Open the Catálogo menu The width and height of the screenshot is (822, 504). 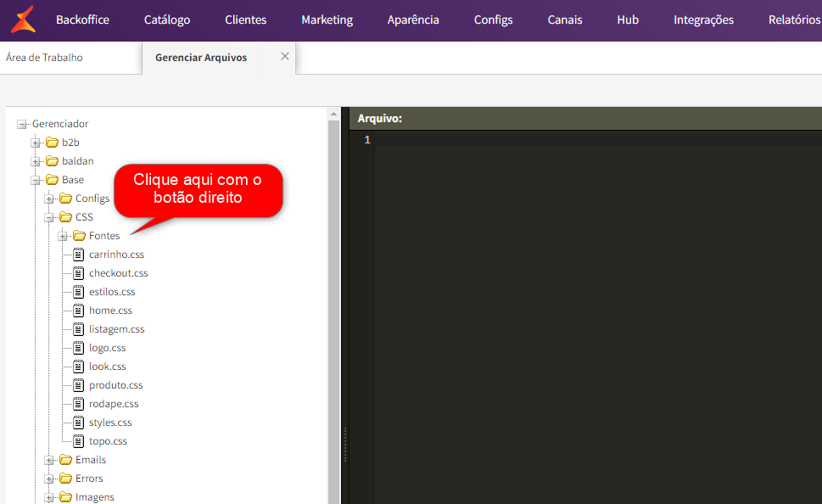pos(167,20)
